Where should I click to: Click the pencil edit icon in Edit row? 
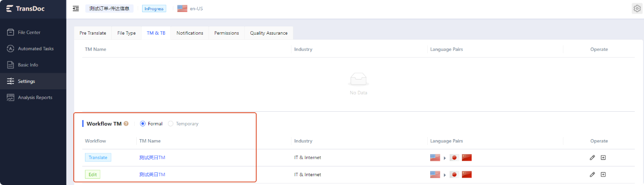pos(592,174)
